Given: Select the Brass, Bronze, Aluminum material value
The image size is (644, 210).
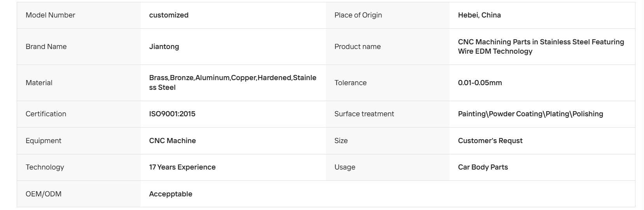Looking at the screenshot, I should (x=233, y=82).
